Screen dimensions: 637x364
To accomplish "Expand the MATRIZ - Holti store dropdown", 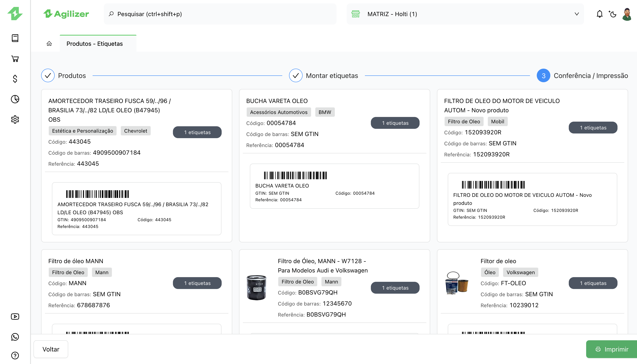I will tap(465, 14).
